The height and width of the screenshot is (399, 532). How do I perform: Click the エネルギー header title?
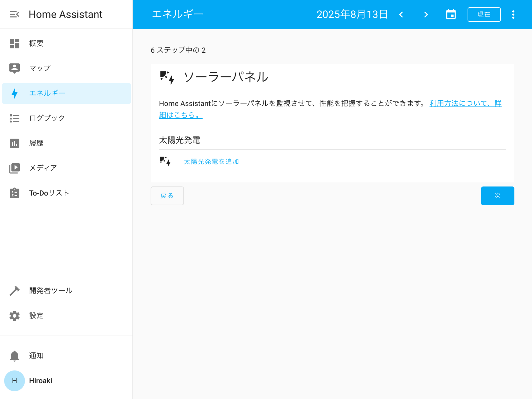point(178,14)
